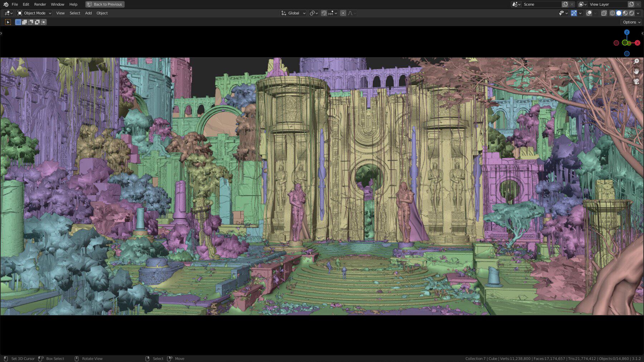
Task: Choose 'Extend selection' mode icon
Action: (x=24, y=22)
